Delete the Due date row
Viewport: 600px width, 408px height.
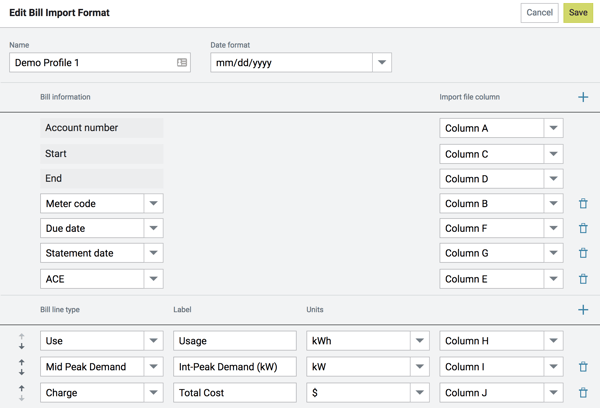pyautogui.click(x=583, y=229)
